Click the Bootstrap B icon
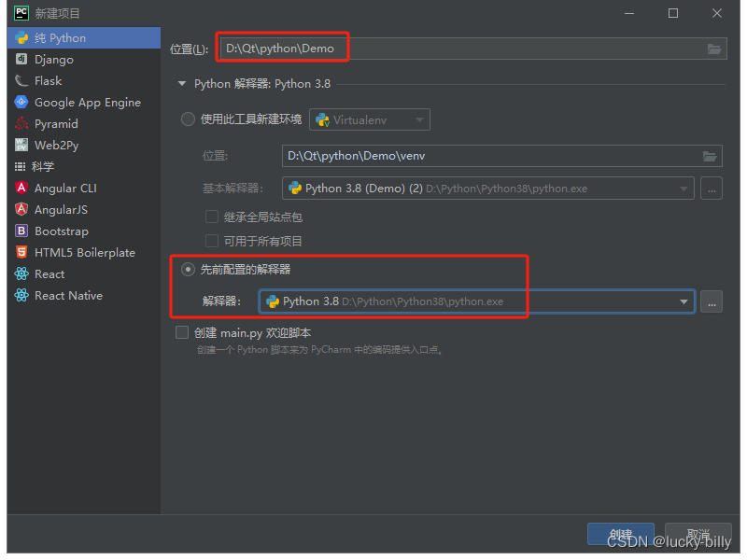Image resolution: width=747 pixels, height=560 pixels. point(21,231)
